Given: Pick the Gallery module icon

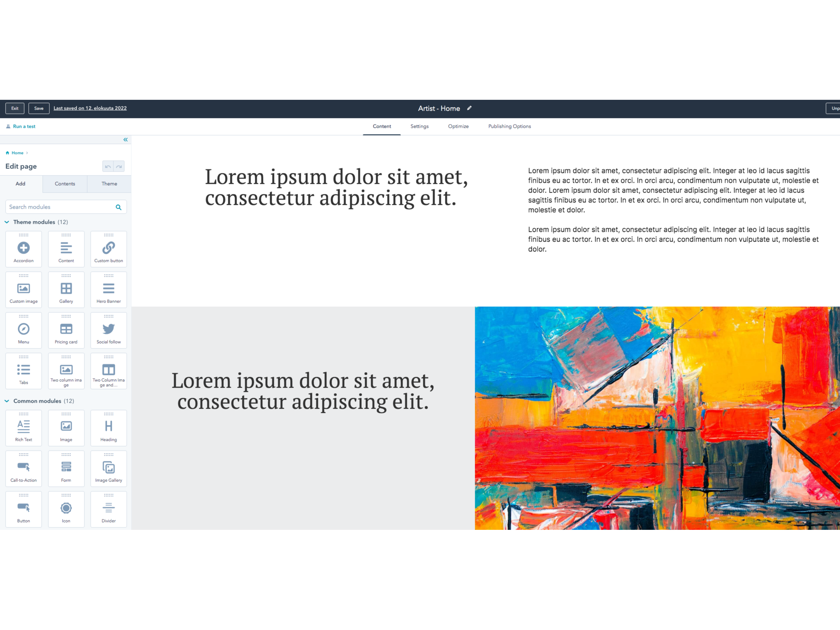Looking at the screenshot, I should pos(66,289).
